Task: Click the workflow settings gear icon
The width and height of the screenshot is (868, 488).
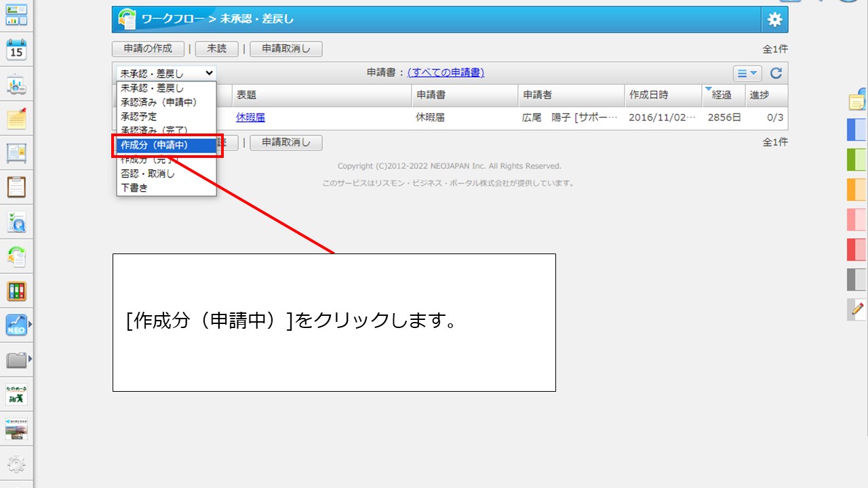Action: click(774, 20)
